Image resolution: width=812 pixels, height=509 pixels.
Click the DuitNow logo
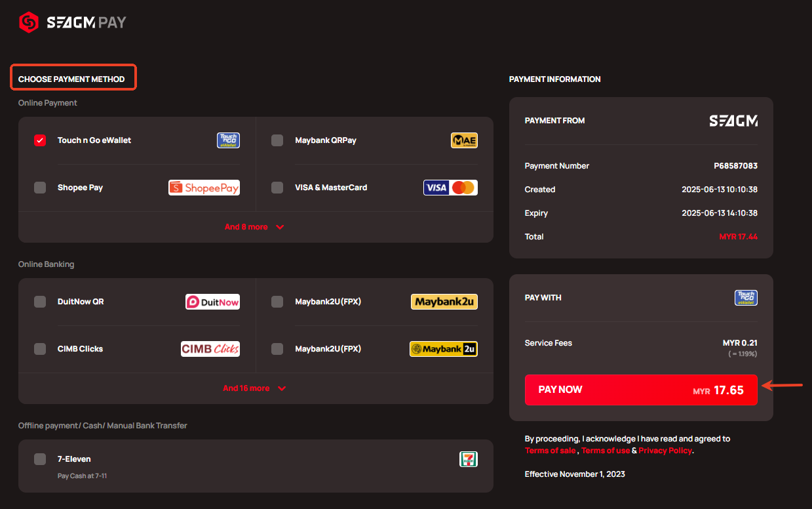pyautogui.click(x=212, y=302)
